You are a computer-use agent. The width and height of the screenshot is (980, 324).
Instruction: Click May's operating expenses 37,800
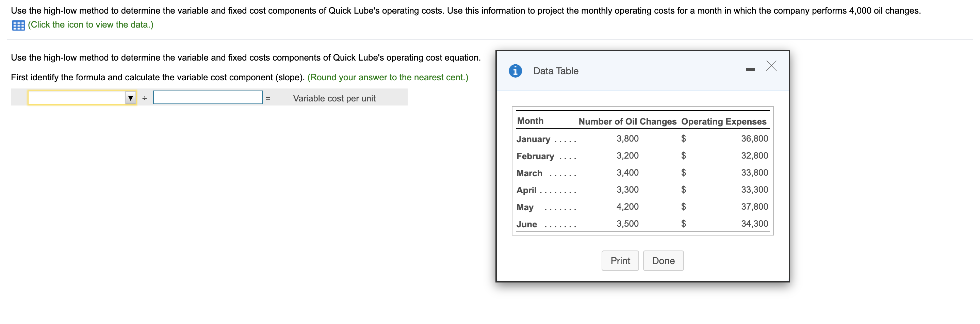tap(754, 207)
